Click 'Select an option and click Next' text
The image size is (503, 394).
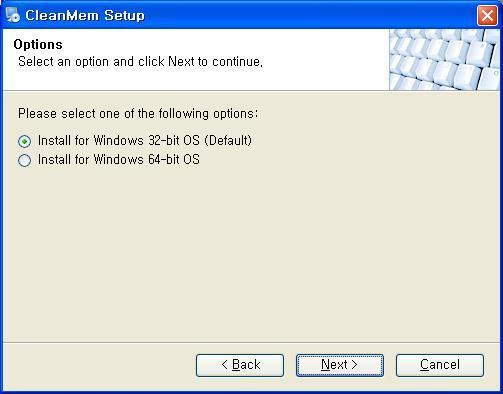[140, 62]
